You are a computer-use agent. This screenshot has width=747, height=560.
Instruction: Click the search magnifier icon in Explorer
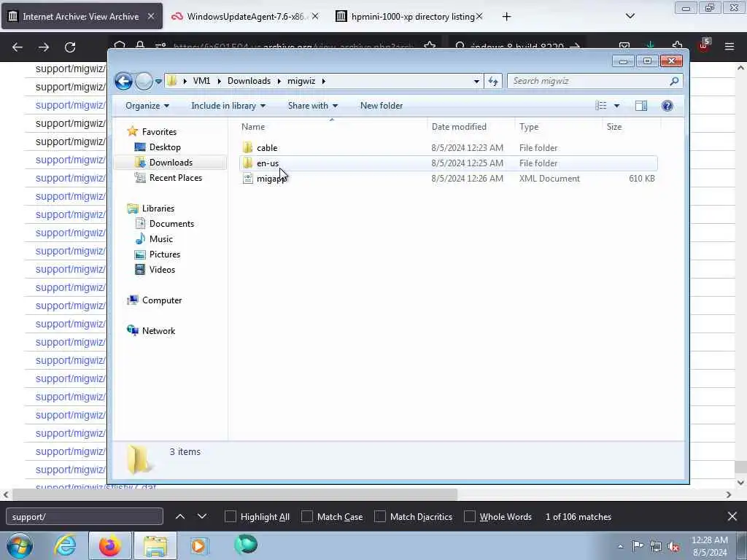tap(674, 81)
